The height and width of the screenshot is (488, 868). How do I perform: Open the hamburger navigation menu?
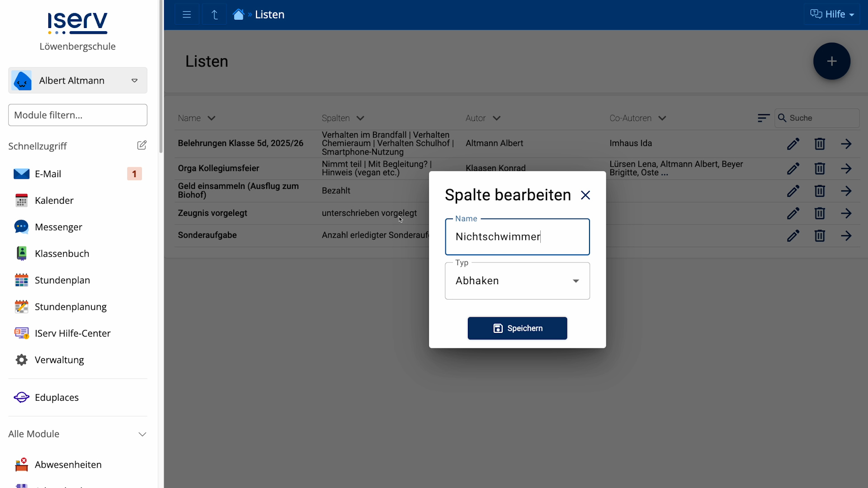point(187,14)
